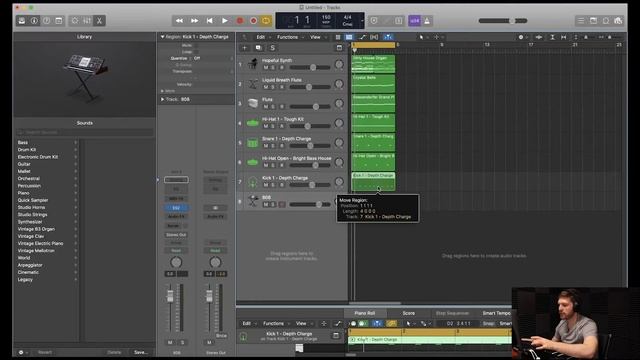
Task: Open the Note Pads button at top right
Action: [593, 21]
